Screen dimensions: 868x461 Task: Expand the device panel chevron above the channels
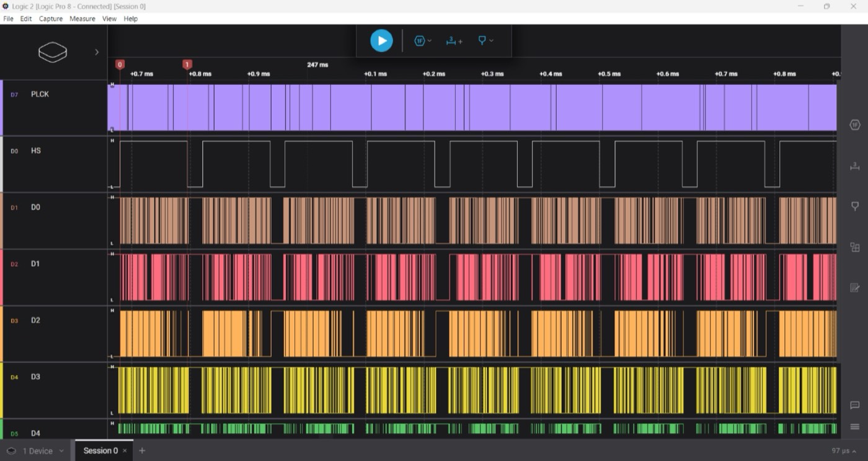pos(97,52)
